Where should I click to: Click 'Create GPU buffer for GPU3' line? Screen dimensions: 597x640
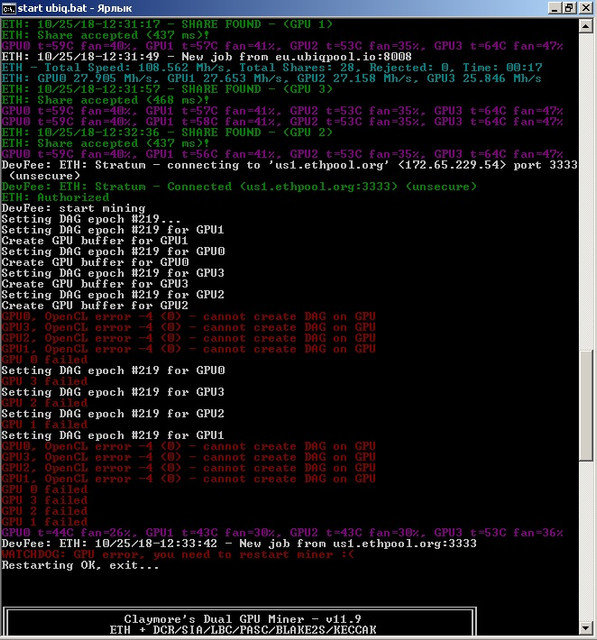(x=95, y=284)
